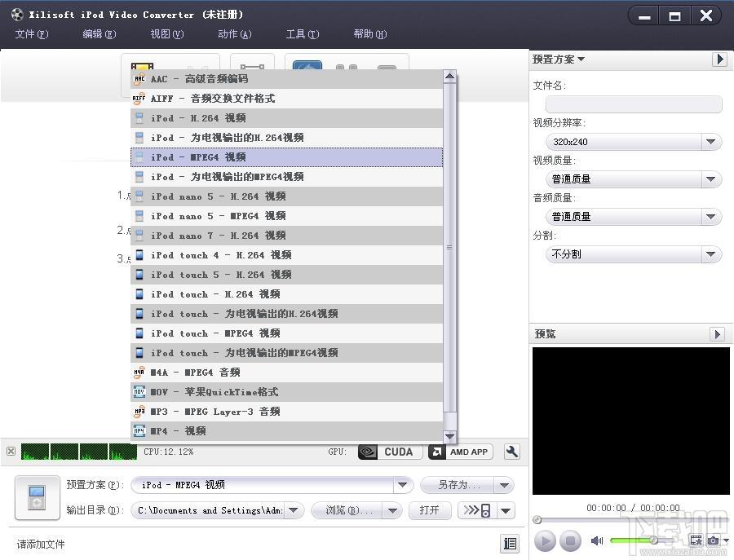Open the 视图(V) menu
Image resolution: width=734 pixels, height=560 pixels.
coord(167,34)
